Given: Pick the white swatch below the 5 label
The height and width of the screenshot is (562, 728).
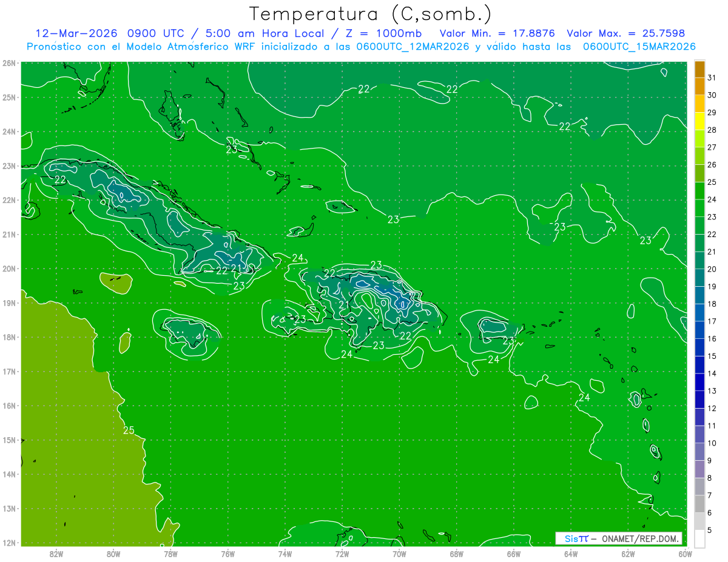Looking at the screenshot, I should click(699, 538).
